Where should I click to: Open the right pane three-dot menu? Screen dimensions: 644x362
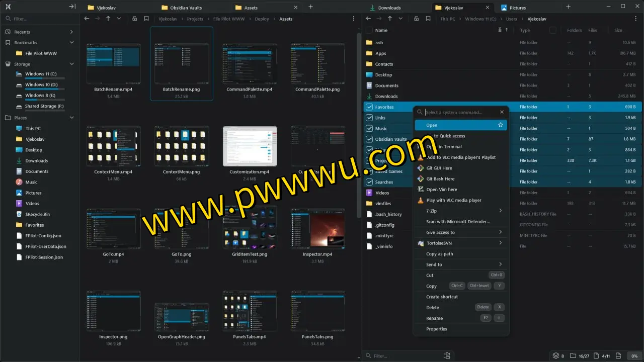[636, 19]
